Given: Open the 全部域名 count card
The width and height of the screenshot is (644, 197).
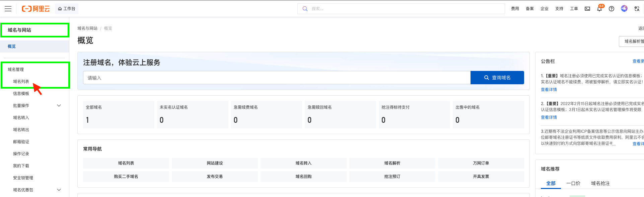Looking at the screenshot, I should [119, 115].
